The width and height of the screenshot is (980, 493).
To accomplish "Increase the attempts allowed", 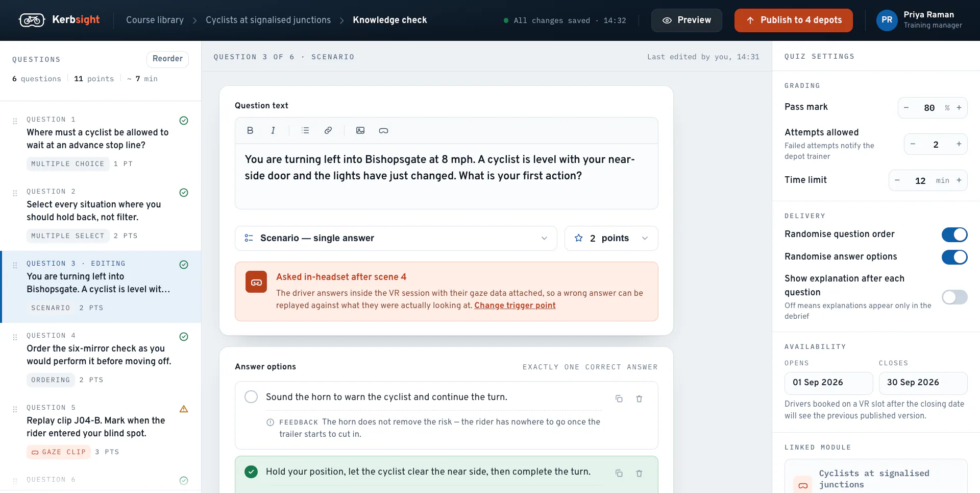I will (x=959, y=144).
